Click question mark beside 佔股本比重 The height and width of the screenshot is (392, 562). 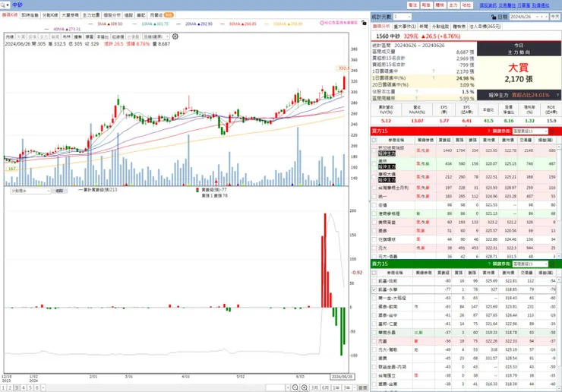417,92
